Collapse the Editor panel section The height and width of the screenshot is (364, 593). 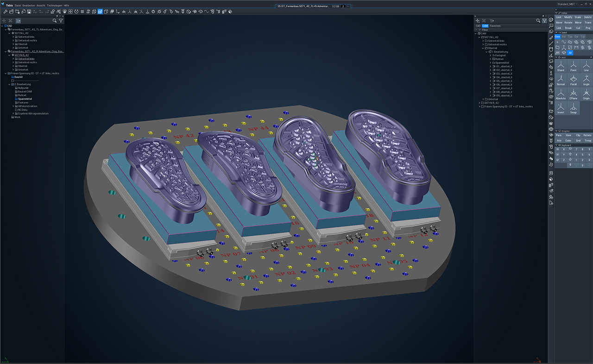(557, 13)
